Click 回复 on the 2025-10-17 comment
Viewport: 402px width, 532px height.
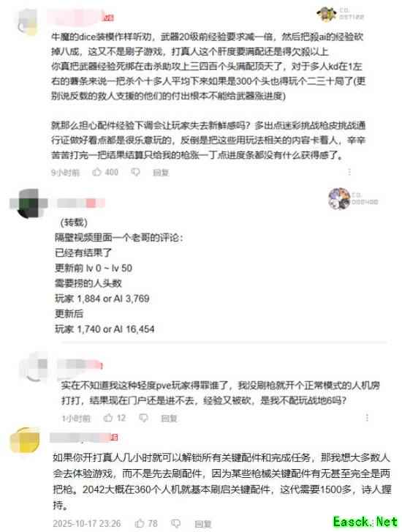203,524
